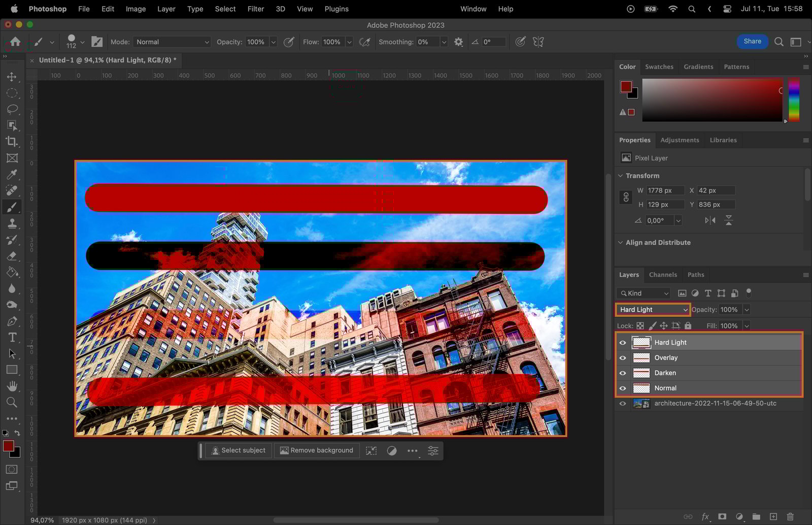The image size is (812, 525).
Task: Flip horizontal in Transform properties
Action: 710,220
